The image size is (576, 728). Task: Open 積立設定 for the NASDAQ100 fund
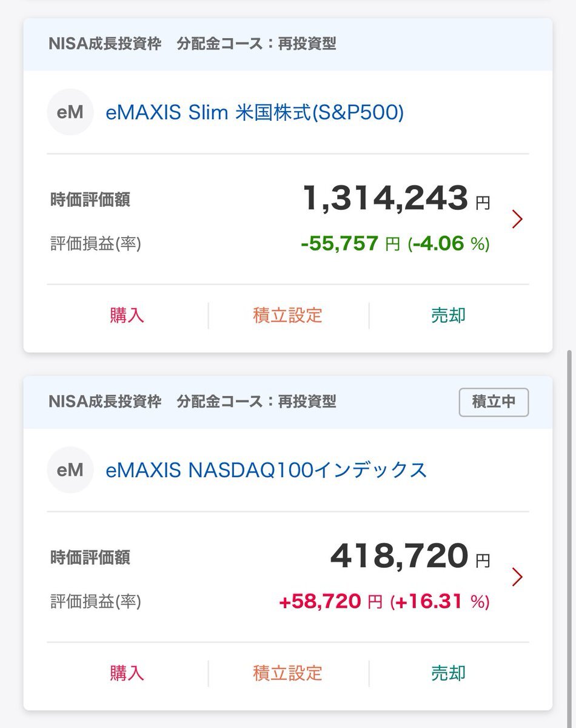(x=288, y=673)
